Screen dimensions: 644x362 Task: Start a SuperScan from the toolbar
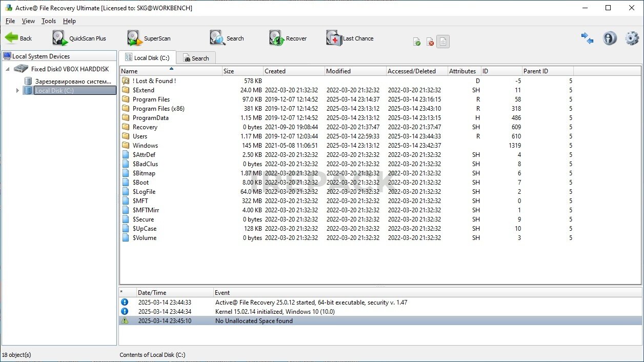(134, 38)
